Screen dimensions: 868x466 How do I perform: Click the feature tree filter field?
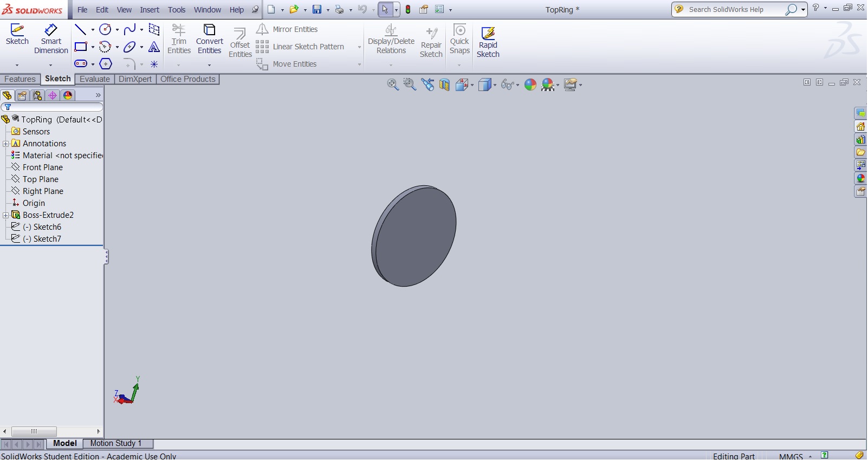[x=52, y=107]
